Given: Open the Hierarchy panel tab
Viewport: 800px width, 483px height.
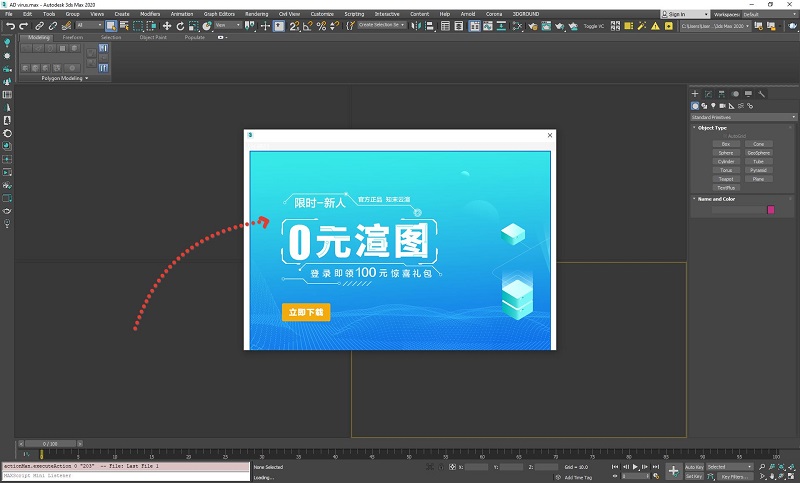Looking at the screenshot, I should (721, 94).
